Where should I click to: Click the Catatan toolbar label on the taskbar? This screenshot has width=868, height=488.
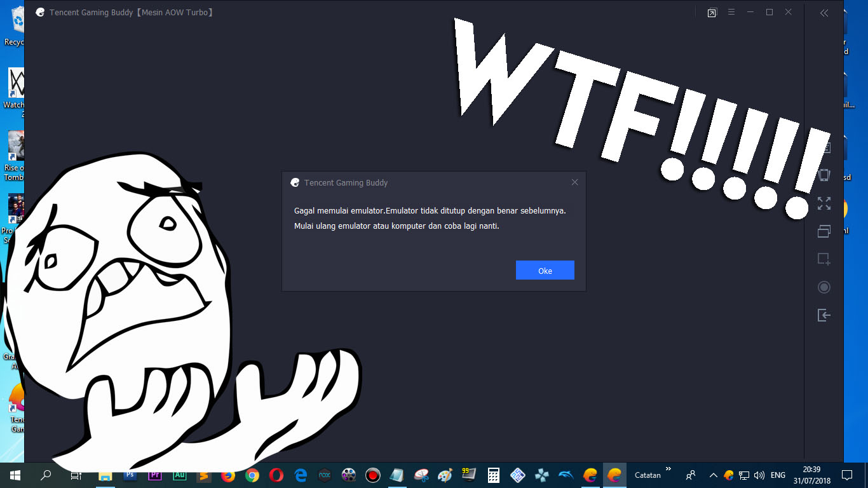click(x=648, y=475)
